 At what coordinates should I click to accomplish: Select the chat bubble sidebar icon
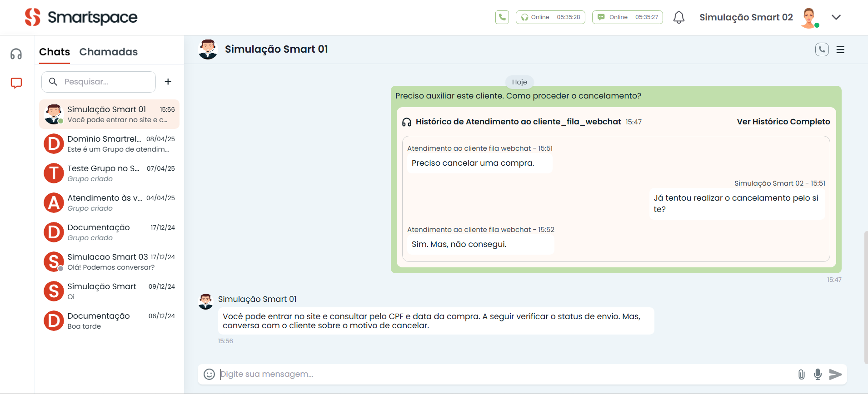click(16, 83)
